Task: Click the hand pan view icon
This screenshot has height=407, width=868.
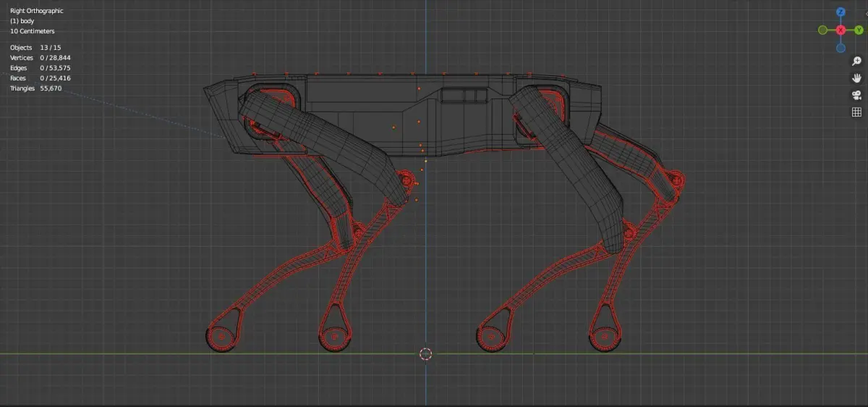Action: [856, 78]
